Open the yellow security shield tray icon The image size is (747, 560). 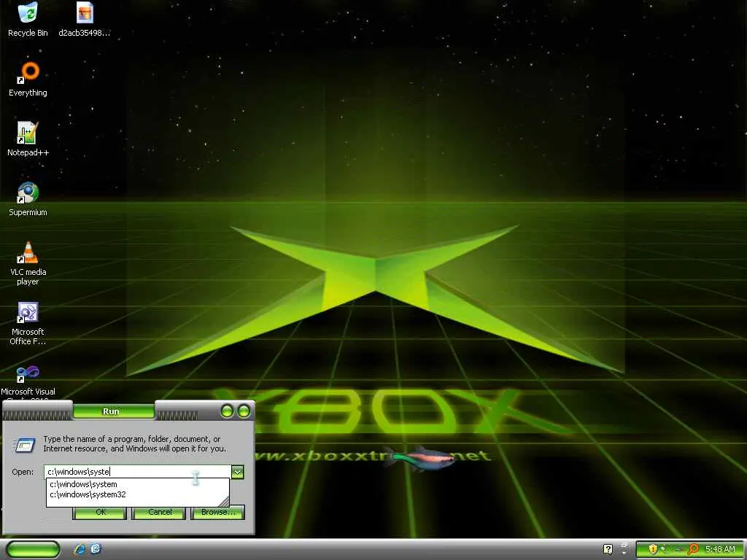pos(653,549)
